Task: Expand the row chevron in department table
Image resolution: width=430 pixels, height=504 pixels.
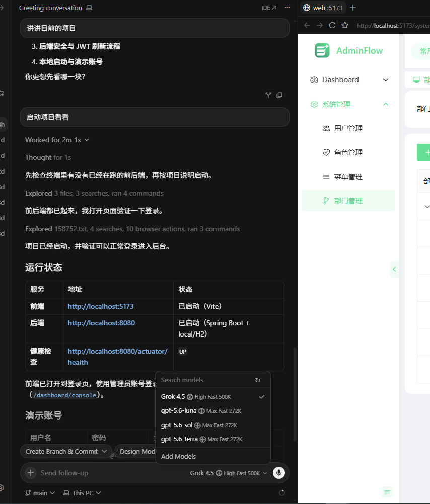Action: tap(427, 207)
